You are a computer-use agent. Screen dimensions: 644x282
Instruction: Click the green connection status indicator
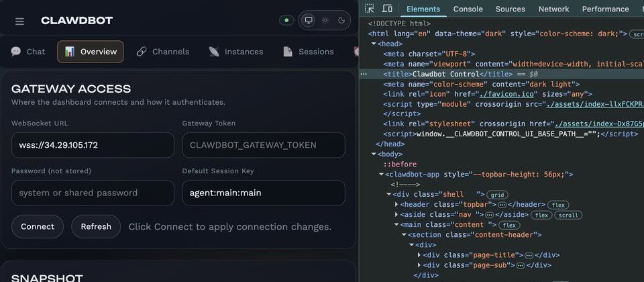286,20
